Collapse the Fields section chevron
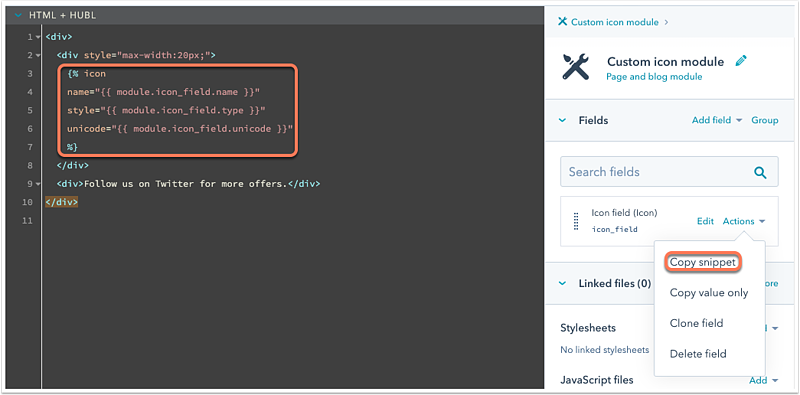This screenshot has width=800, height=395. coord(562,120)
